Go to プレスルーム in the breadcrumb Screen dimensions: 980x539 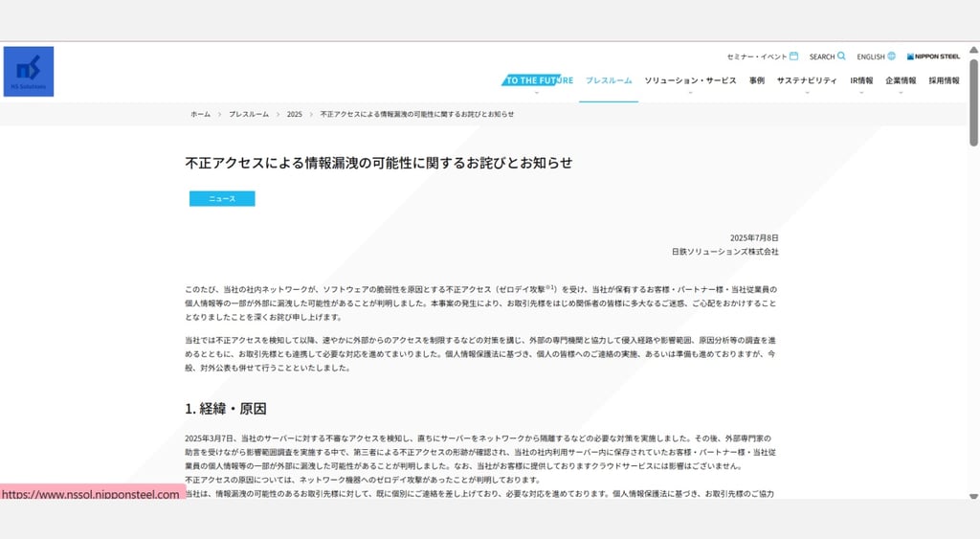pyautogui.click(x=249, y=115)
